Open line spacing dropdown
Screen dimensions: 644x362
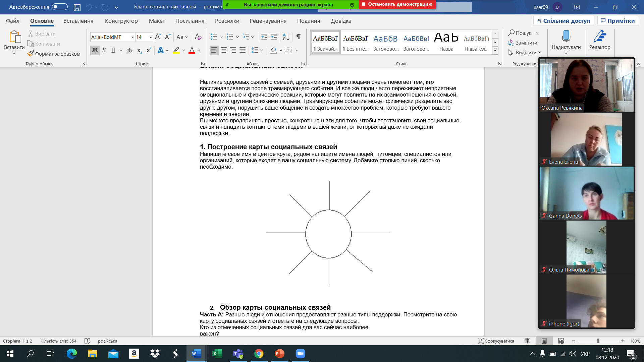pyautogui.click(x=257, y=50)
